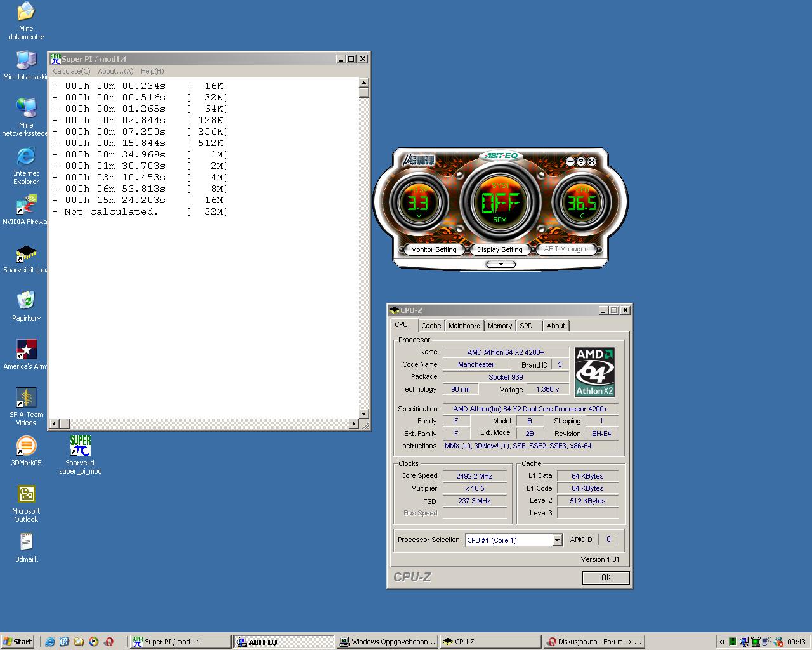Open the Snarvei til cpuz shortcut
This screenshot has width=812, height=650.
coord(26,258)
